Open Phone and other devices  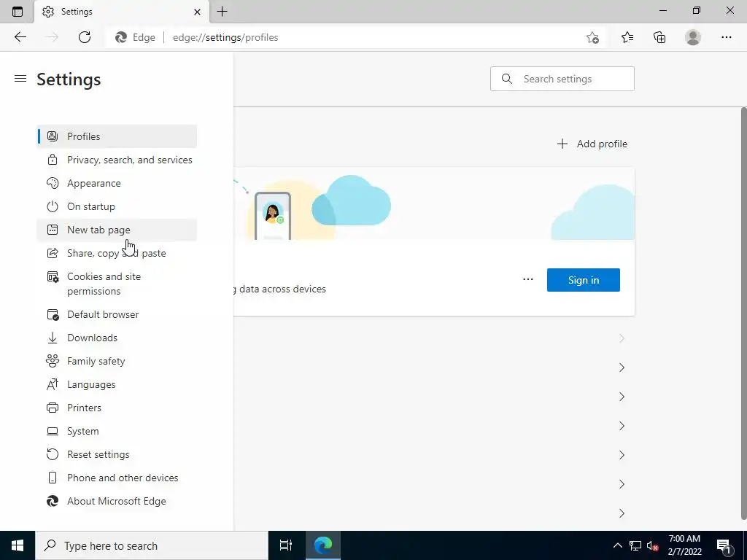[117, 478]
